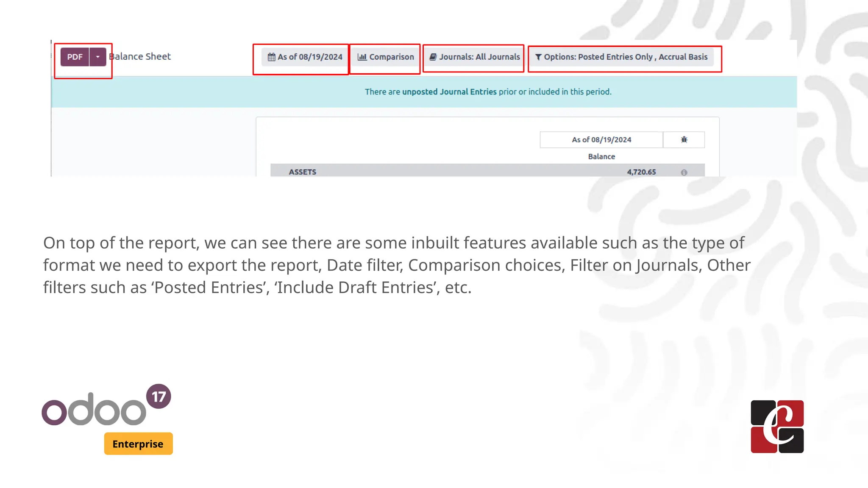Select the ASSETS row label

pos(303,172)
